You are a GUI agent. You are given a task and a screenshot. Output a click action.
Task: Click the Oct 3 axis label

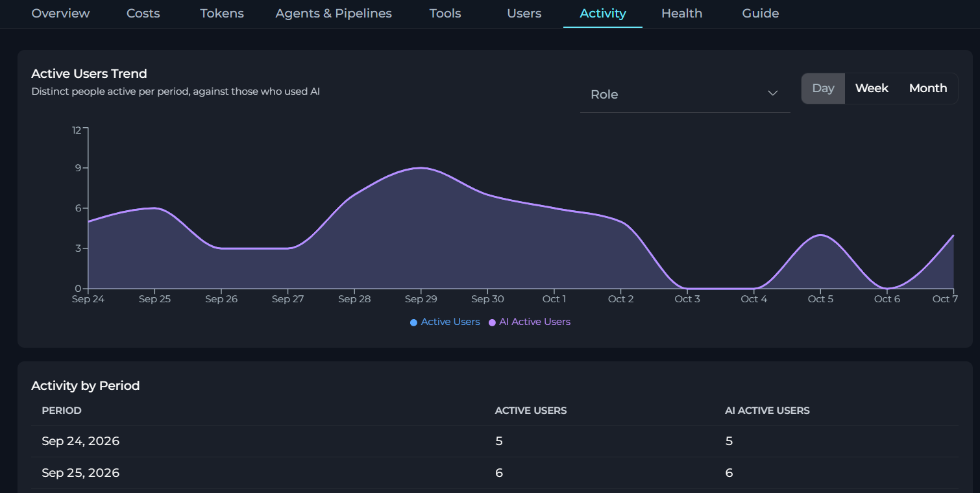(x=687, y=299)
